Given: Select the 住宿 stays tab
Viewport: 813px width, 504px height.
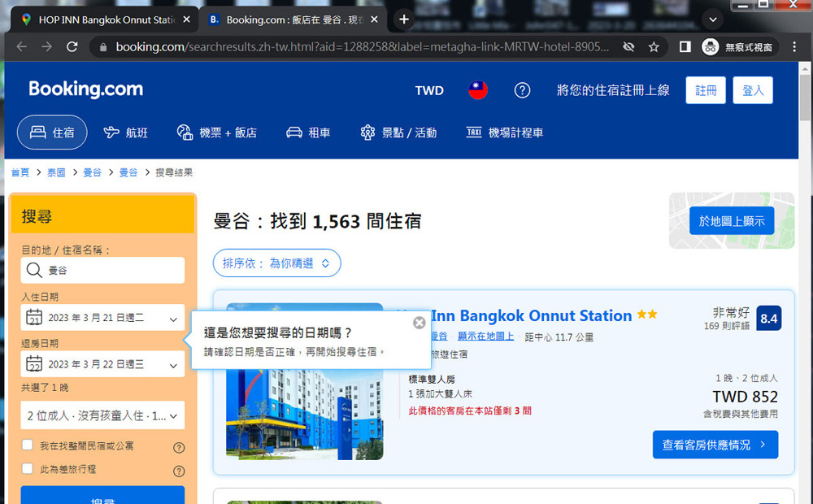Looking at the screenshot, I should (x=52, y=133).
